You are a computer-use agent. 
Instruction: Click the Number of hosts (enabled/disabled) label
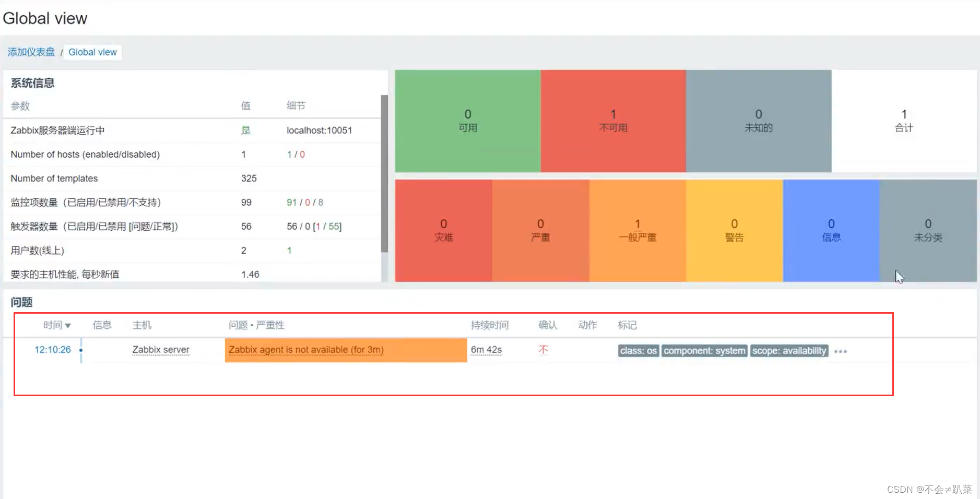(85, 155)
